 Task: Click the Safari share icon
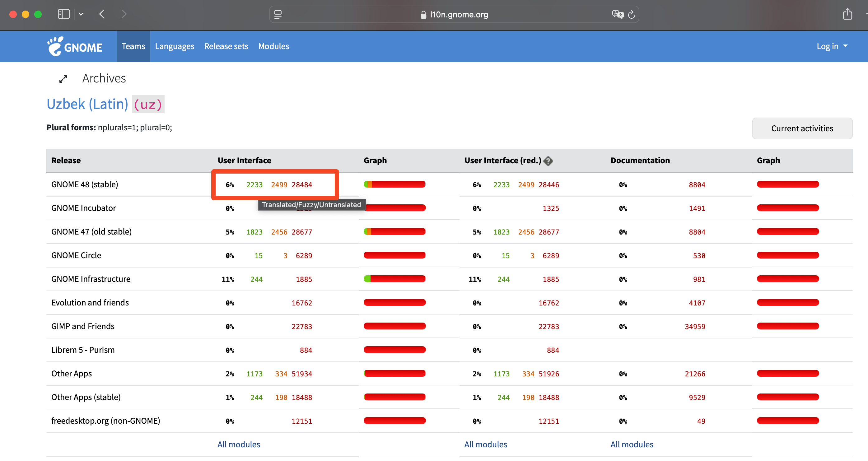[847, 14]
